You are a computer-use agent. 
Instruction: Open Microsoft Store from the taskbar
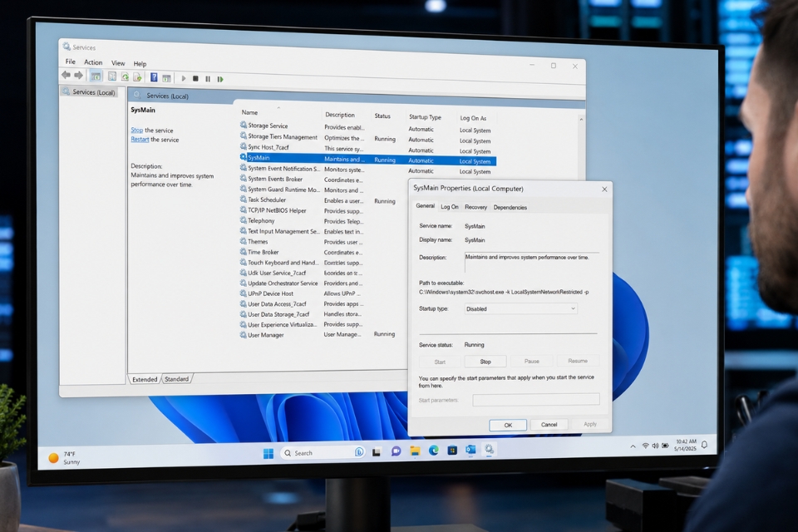(x=452, y=450)
